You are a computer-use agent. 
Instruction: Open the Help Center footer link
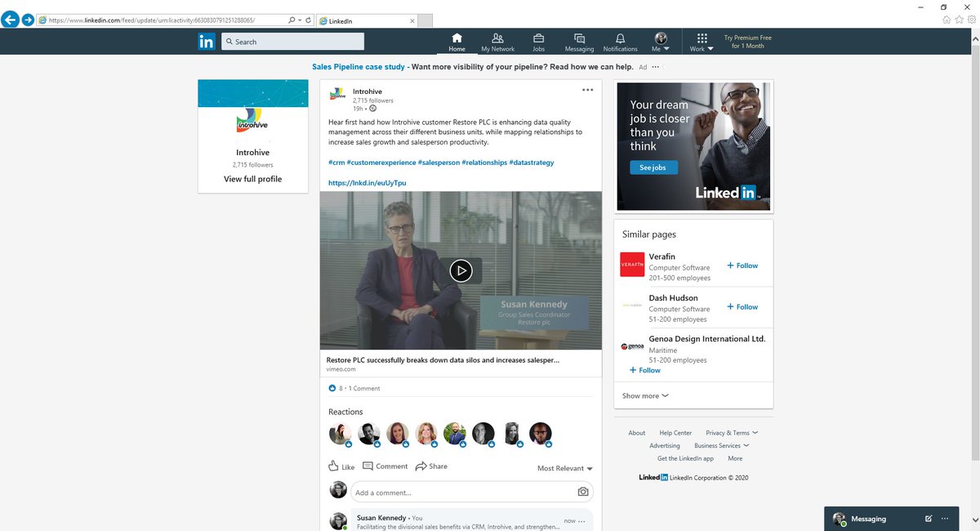coord(675,432)
